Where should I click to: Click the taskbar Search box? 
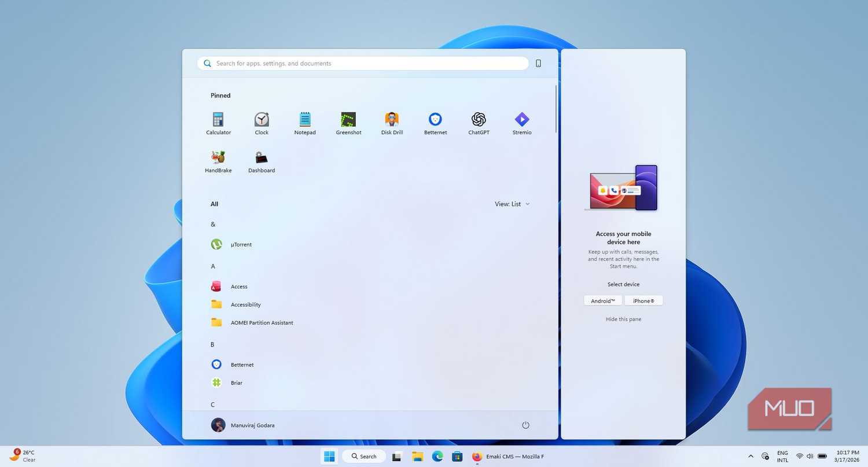364,457
